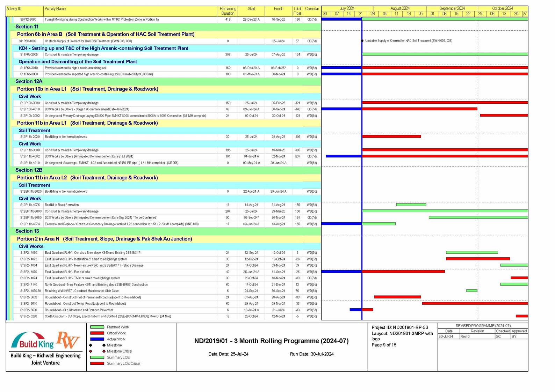Image resolution: width=555 pixels, height=392 pixels.
Task: Collapse the Section 13 group band
Action: [x=27, y=231]
